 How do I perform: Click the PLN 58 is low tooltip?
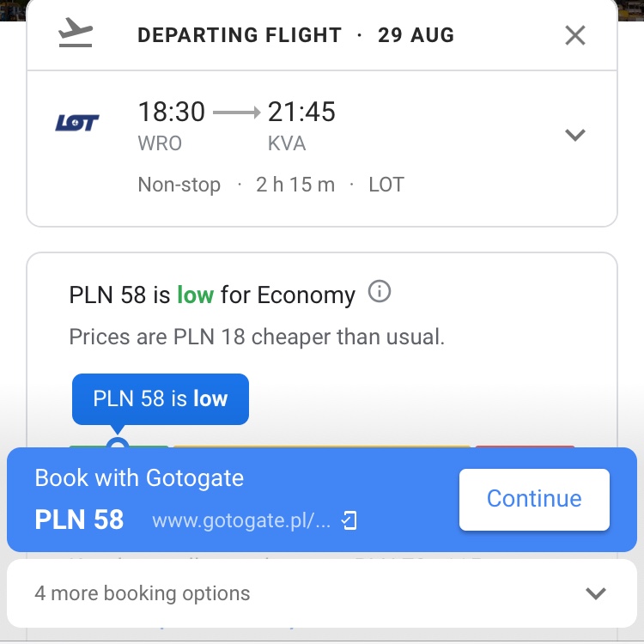click(161, 398)
